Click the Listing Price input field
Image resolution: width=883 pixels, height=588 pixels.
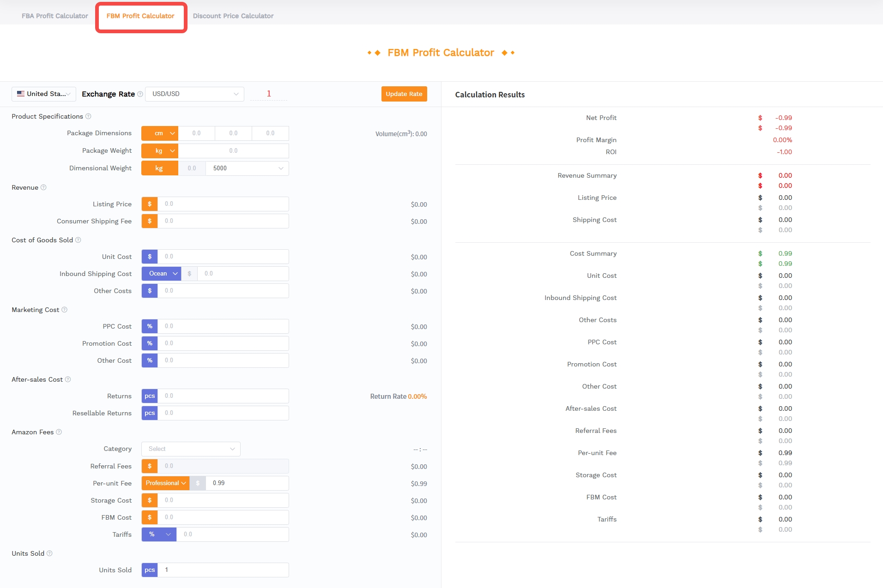(223, 204)
